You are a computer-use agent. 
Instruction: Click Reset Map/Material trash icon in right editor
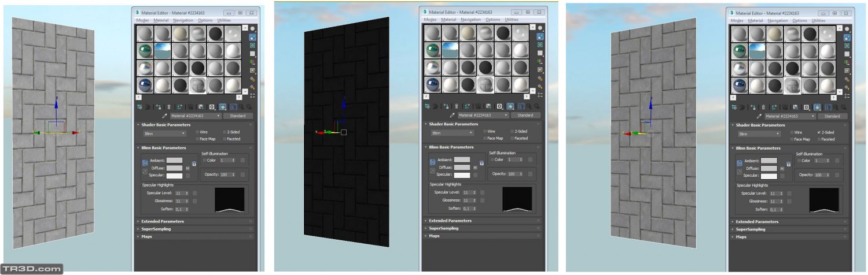[764, 107]
